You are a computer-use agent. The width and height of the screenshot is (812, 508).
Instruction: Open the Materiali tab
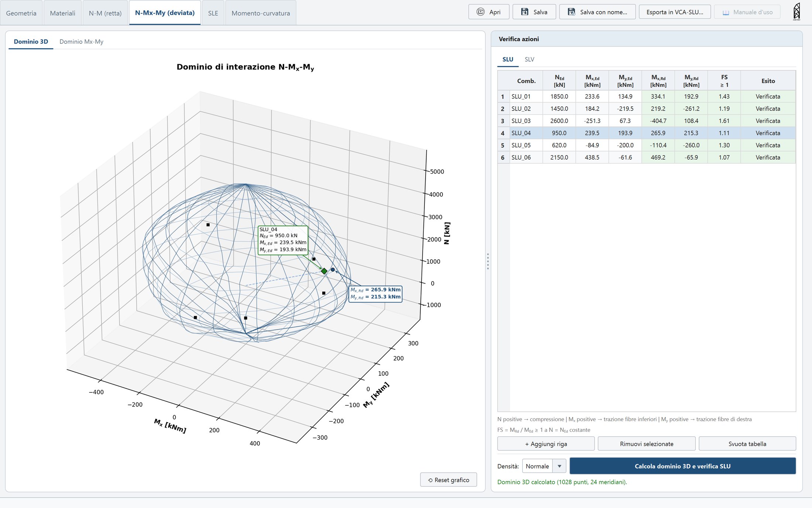[62, 13]
